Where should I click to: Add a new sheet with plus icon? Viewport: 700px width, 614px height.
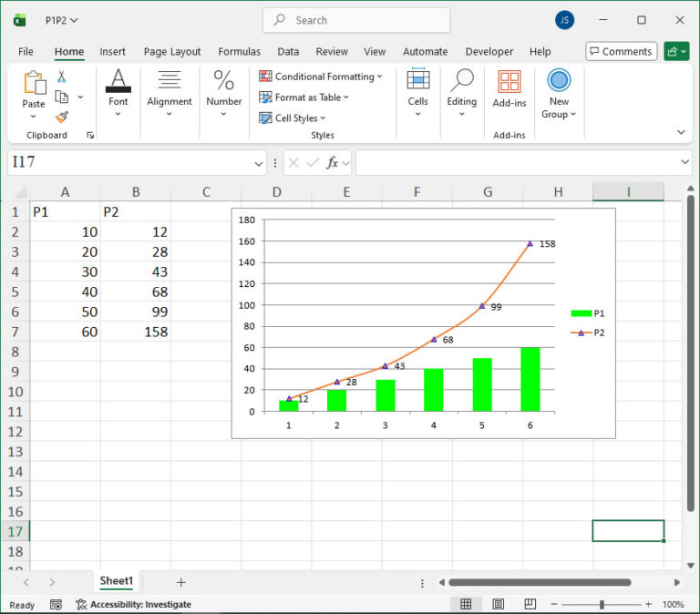tap(180, 582)
